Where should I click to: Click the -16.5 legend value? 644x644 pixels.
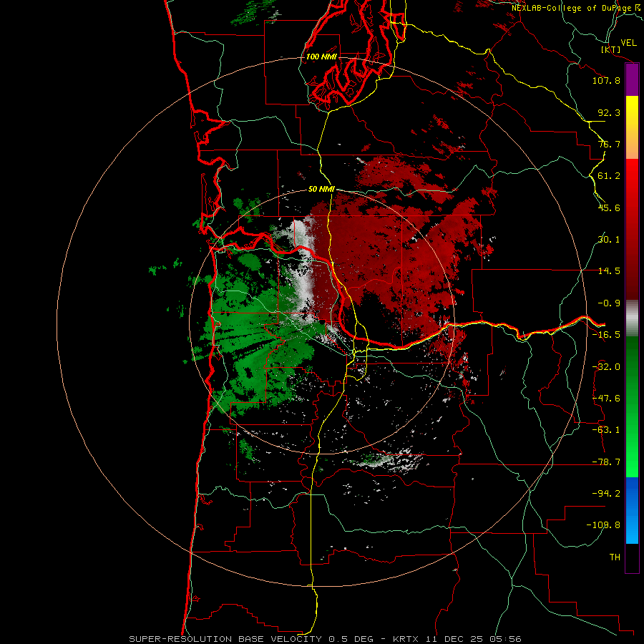tap(606, 335)
